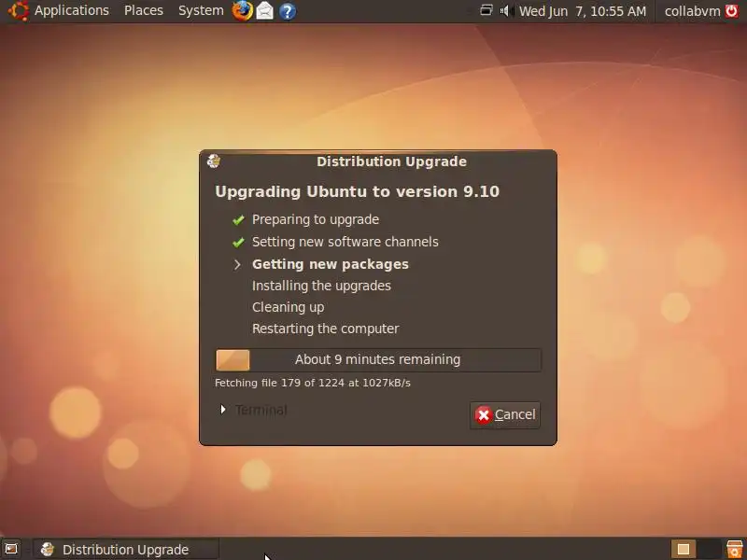The height and width of the screenshot is (560, 747).
Task: Click 'About 9 minutes remaining' text
Action: coord(378,359)
